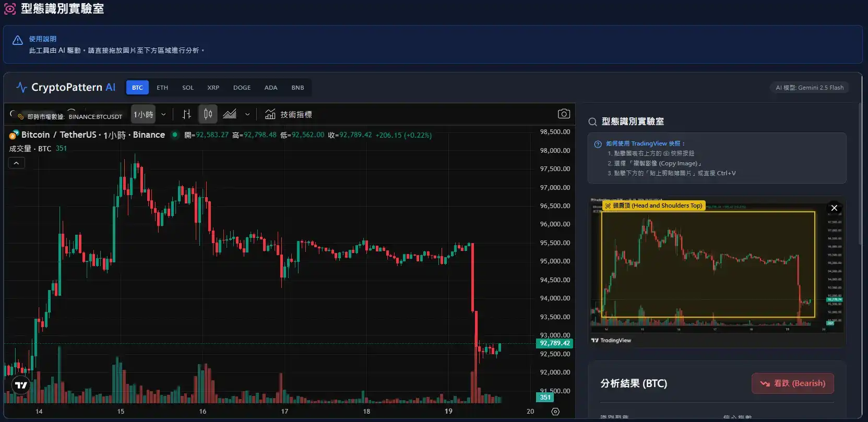Image resolution: width=868 pixels, height=422 pixels.
Task: Collapse the chart legend with chevron button
Action: pos(16,163)
